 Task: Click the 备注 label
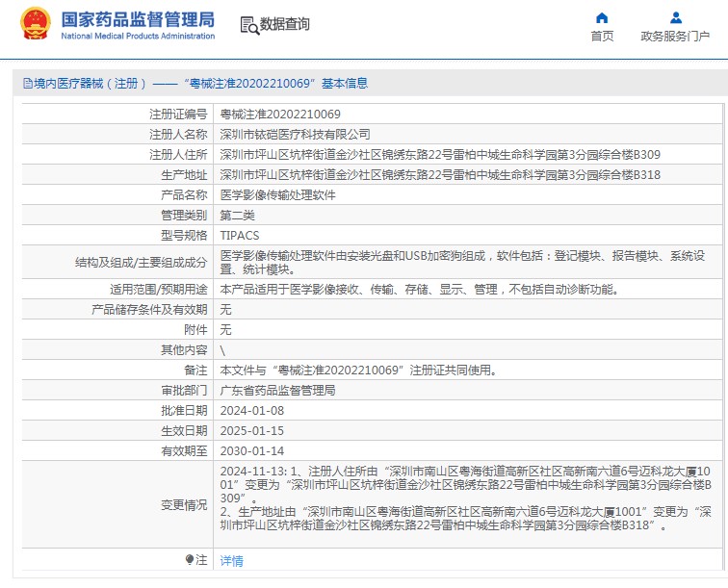click(x=195, y=371)
